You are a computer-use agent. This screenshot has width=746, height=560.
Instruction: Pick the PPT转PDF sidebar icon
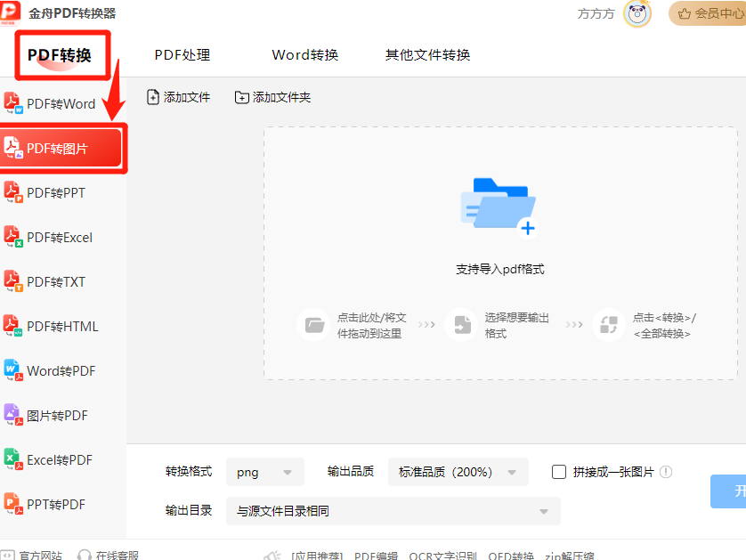tap(13, 504)
